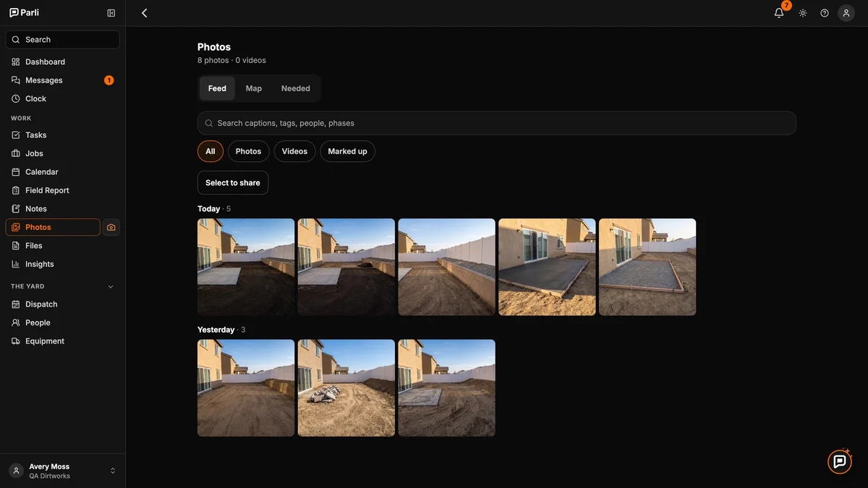The height and width of the screenshot is (488, 868).
Task: Click the Messages chat icon
Action: pyautogui.click(x=16, y=80)
